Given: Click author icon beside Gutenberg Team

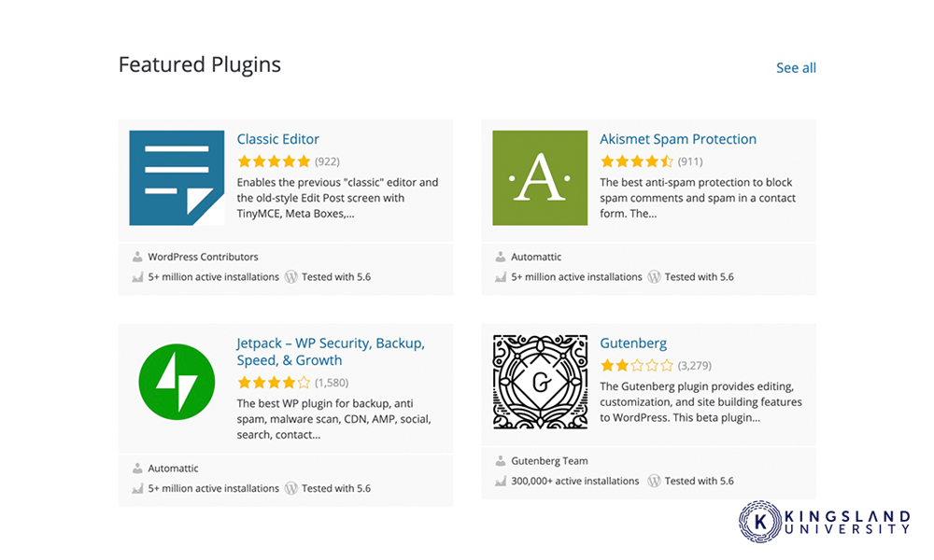Looking at the screenshot, I should point(501,461).
